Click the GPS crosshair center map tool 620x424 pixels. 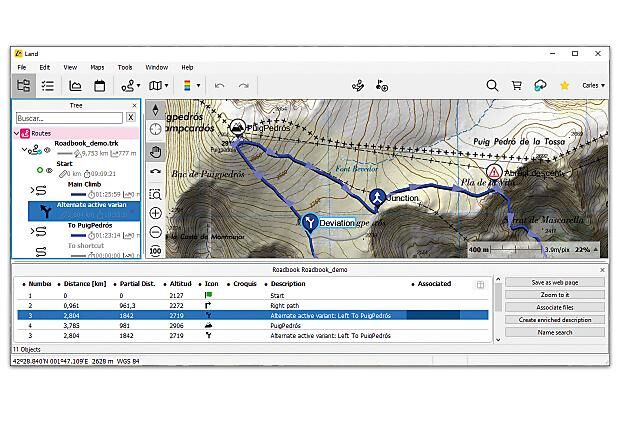[x=155, y=129]
